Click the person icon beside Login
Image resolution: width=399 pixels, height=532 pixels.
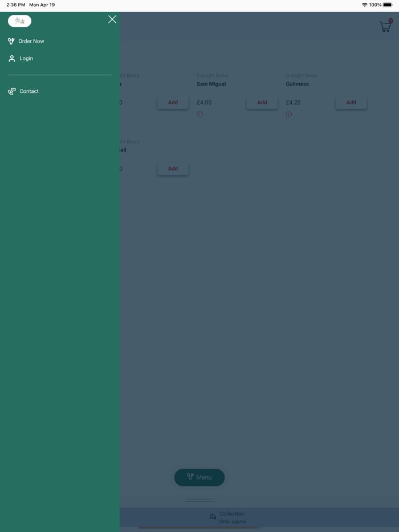click(12, 58)
